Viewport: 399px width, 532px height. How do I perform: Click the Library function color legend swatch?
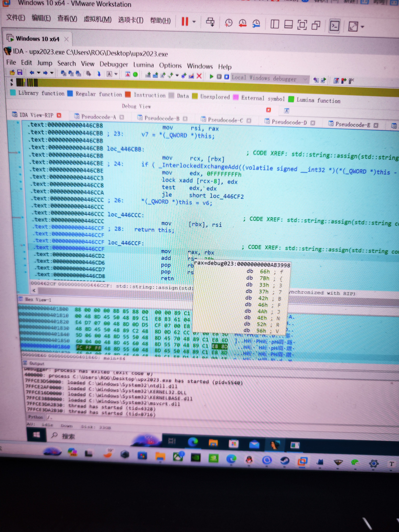(x=13, y=93)
